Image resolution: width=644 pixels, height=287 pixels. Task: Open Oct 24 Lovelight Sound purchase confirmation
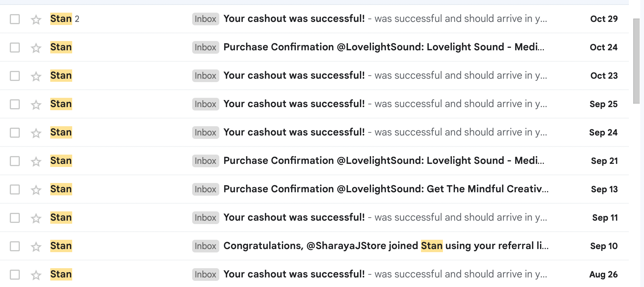pyautogui.click(x=383, y=47)
